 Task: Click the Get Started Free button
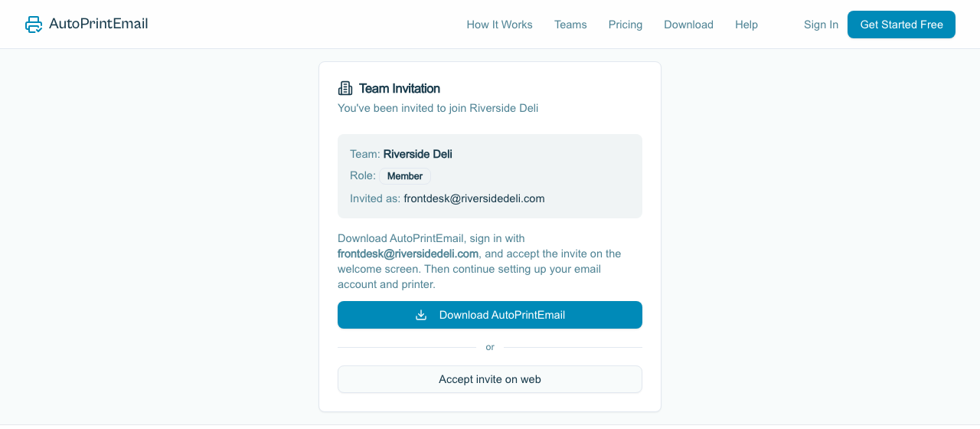pyautogui.click(x=901, y=25)
